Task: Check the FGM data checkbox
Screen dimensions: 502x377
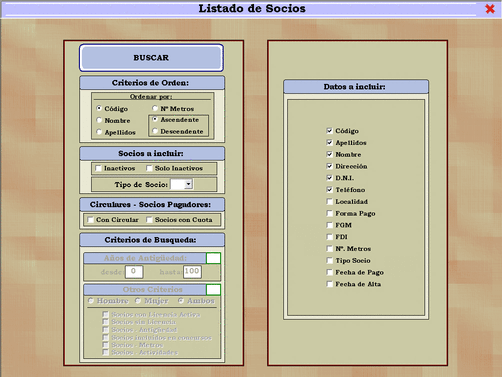Action: pos(330,225)
